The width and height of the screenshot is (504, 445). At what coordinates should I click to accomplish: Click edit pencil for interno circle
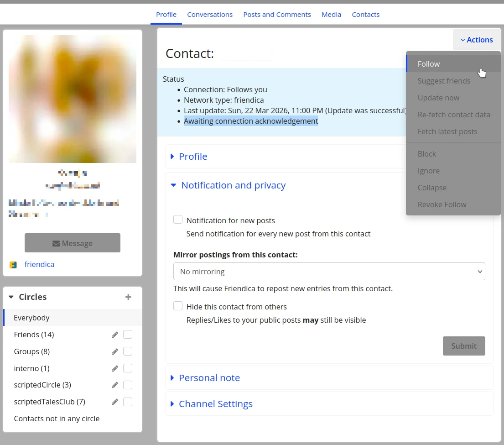[115, 368]
